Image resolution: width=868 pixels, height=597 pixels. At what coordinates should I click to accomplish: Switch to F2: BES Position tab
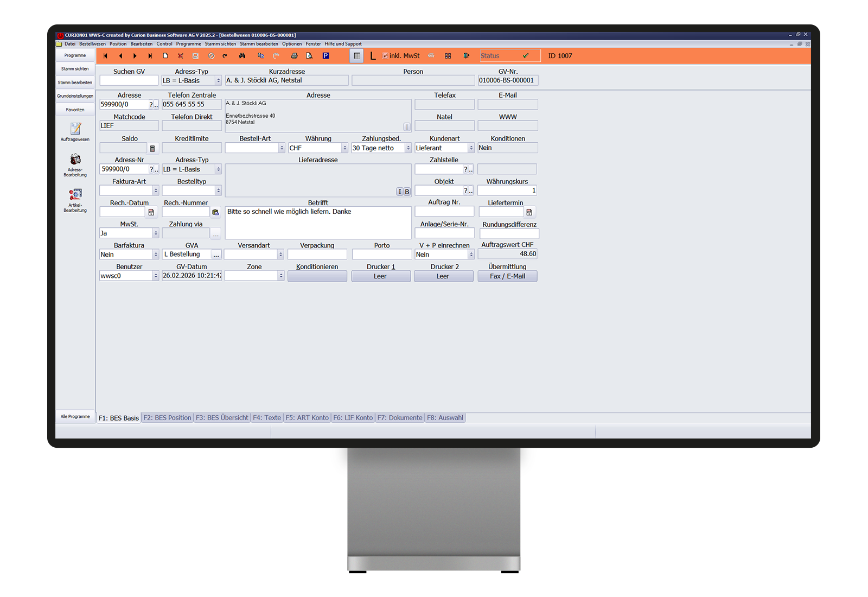pos(167,418)
